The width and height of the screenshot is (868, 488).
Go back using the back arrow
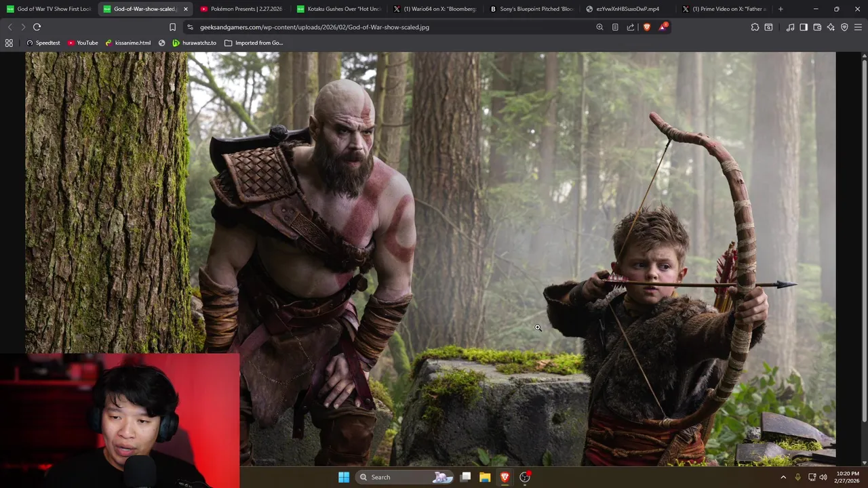coord(9,27)
